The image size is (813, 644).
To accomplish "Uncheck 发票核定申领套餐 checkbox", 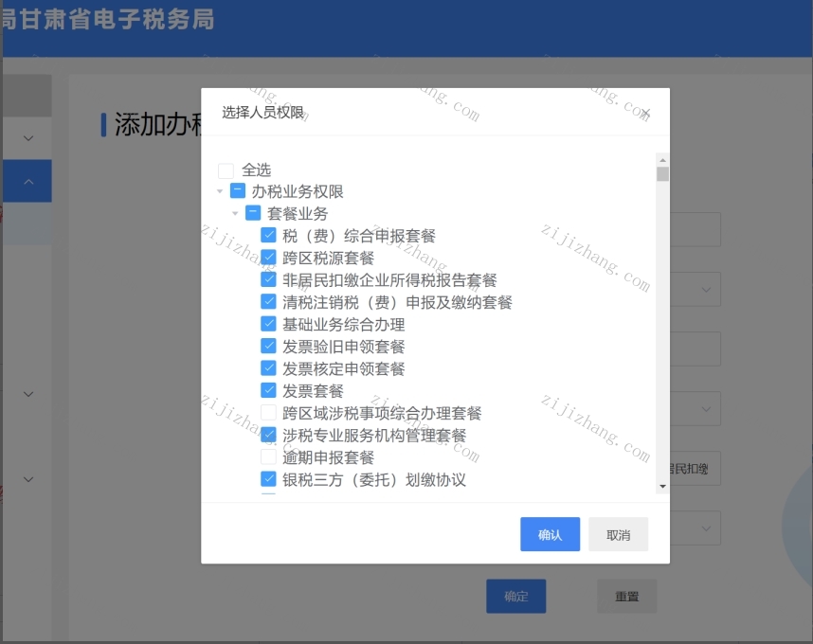I will point(268,367).
